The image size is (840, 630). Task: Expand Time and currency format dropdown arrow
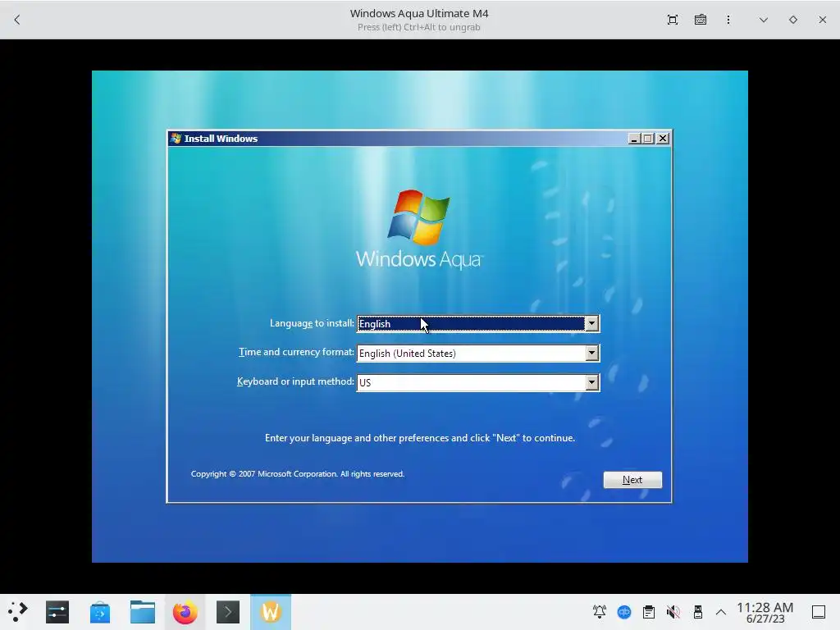591,353
